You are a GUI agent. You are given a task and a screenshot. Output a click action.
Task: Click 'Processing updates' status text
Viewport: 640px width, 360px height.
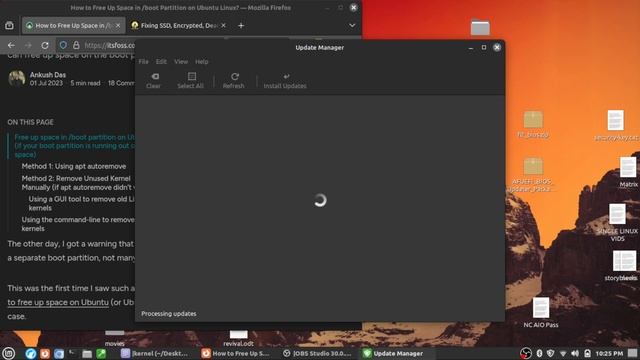coord(169,313)
